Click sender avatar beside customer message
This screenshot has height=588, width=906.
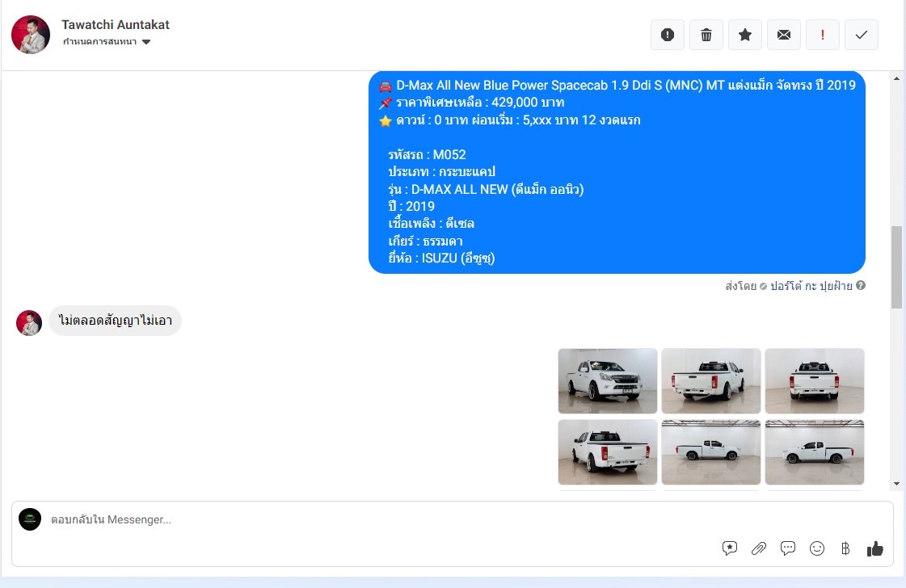coord(29,323)
